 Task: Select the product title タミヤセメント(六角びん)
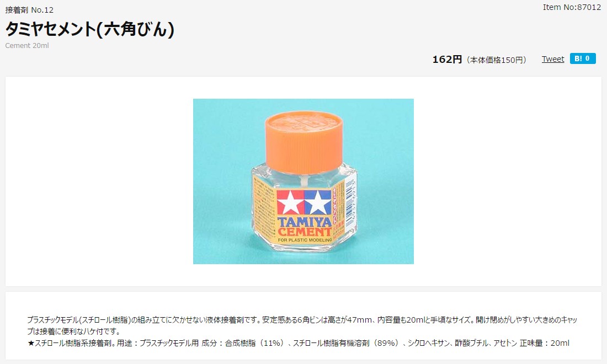[x=90, y=29]
